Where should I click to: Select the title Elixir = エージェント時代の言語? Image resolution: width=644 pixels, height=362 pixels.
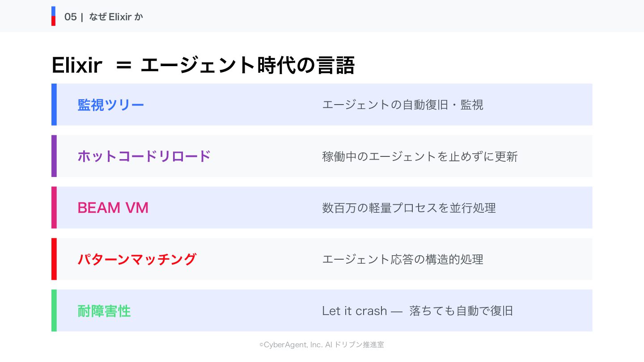coord(203,65)
